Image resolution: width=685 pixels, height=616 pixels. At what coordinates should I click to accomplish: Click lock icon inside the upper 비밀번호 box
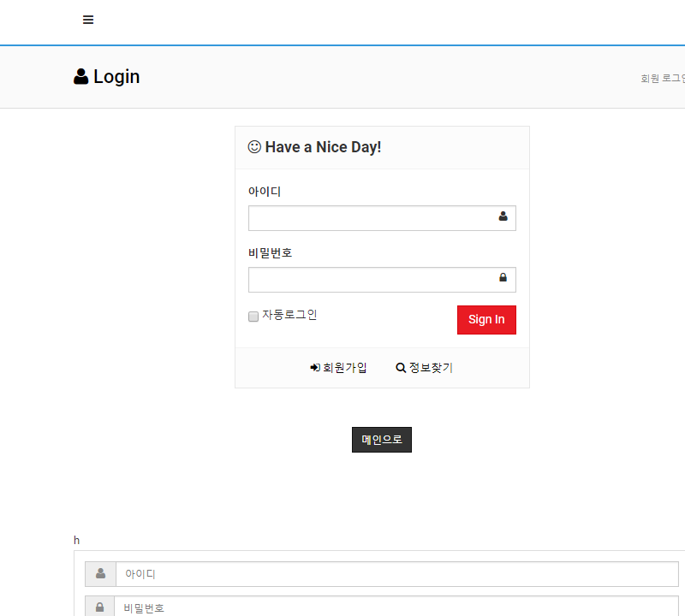503,278
